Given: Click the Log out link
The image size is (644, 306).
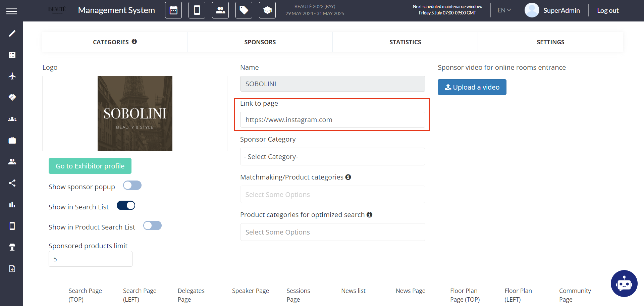Looking at the screenshot, I should coord(608,10).
